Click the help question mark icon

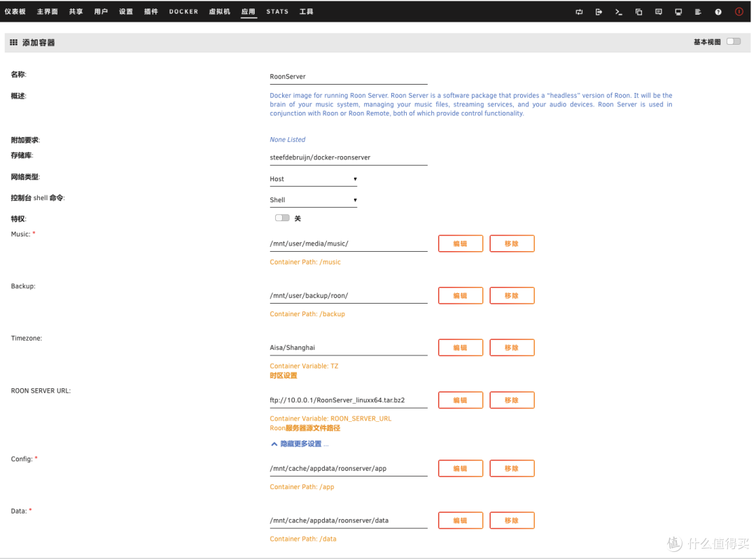click(x=718, y=12)
